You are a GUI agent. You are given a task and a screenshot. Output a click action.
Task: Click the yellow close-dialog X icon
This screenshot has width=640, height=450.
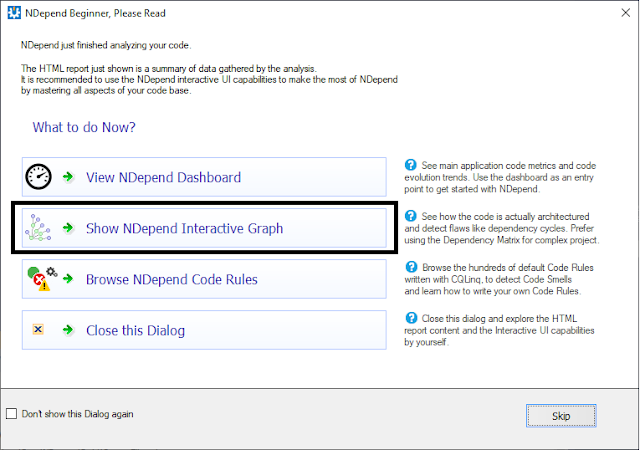pyautogui.click(x=38, y=329)
